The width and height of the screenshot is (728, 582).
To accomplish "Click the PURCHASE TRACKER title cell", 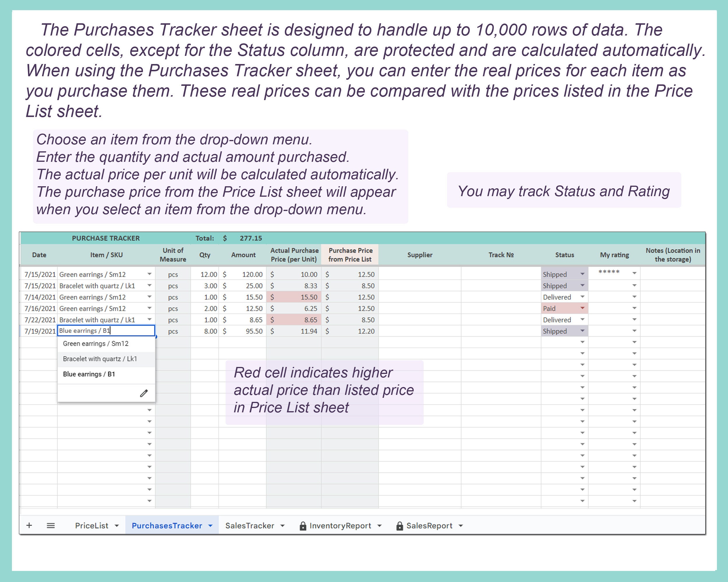I will pyautogui.click(x=106, y=238).
